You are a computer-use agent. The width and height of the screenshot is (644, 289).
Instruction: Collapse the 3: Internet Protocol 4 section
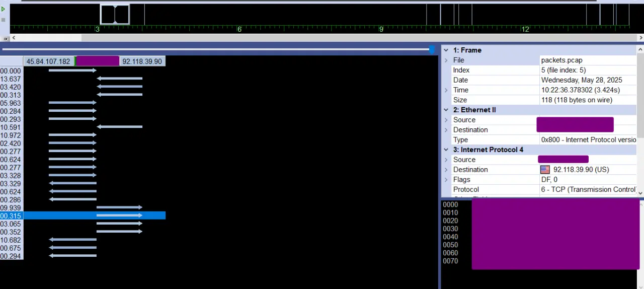point(446,150)
